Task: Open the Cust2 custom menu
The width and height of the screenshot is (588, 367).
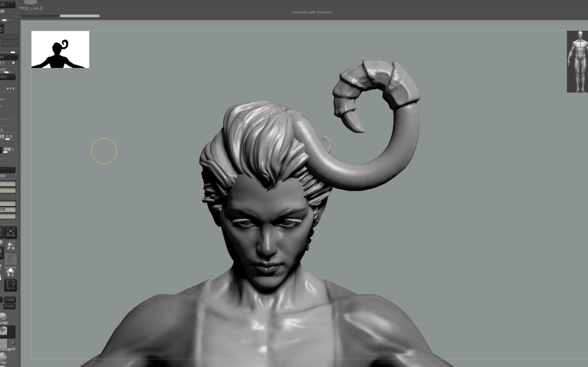Action: 9,306
